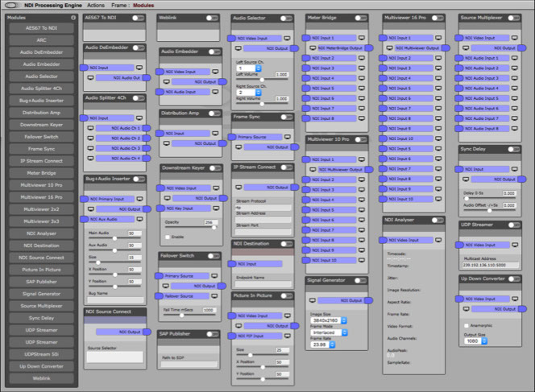
Task: Click the Source Selector list in NDI Source Connect
Action: [x=115, y=357]
